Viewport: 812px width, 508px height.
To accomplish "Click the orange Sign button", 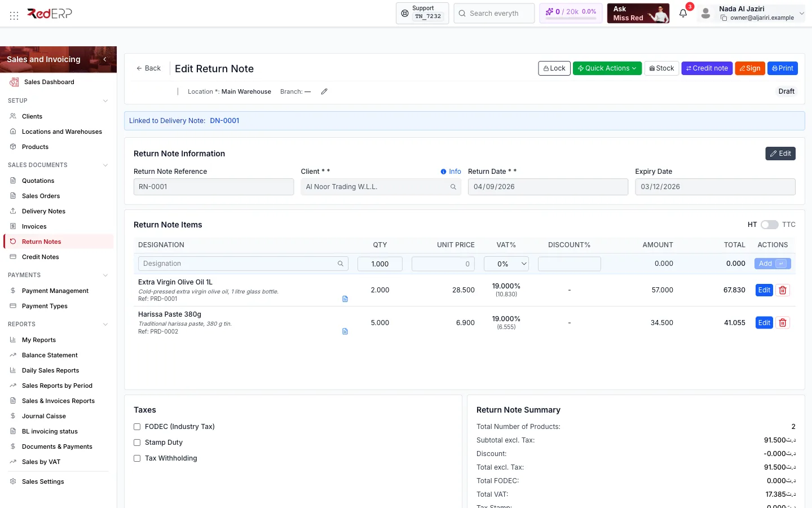I will click(750, 68).
